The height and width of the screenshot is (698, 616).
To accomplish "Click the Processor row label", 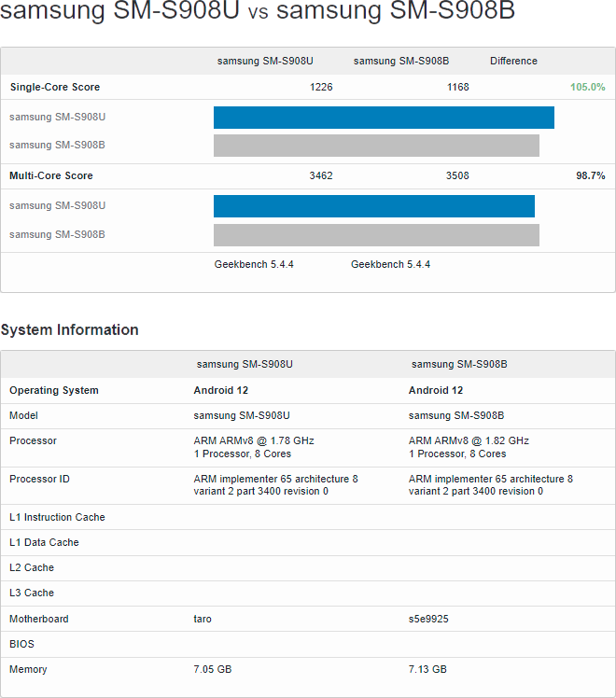I will point(33,440).
